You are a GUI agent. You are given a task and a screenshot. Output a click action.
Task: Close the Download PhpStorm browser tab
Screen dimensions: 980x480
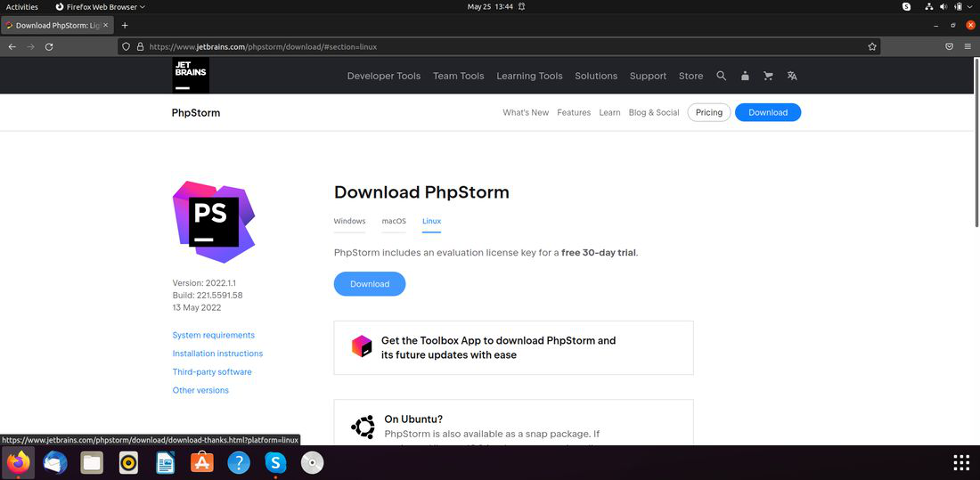point(106,26)
